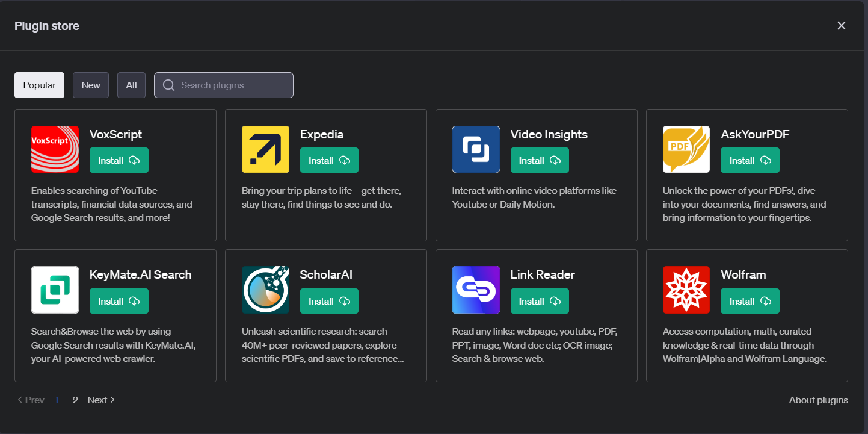Click Expedia's 'Bring your trip plans' description
Image resolution: width=868 pixels, height=434 pixels.
pyautogui.click(x=321, y=197)
